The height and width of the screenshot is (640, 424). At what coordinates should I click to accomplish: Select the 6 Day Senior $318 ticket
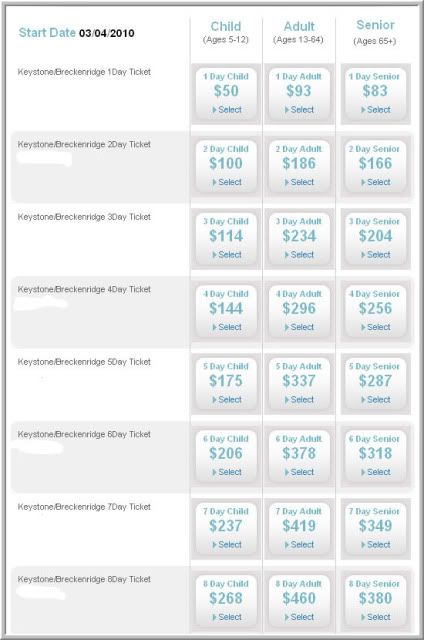click(x=375, y=456)
